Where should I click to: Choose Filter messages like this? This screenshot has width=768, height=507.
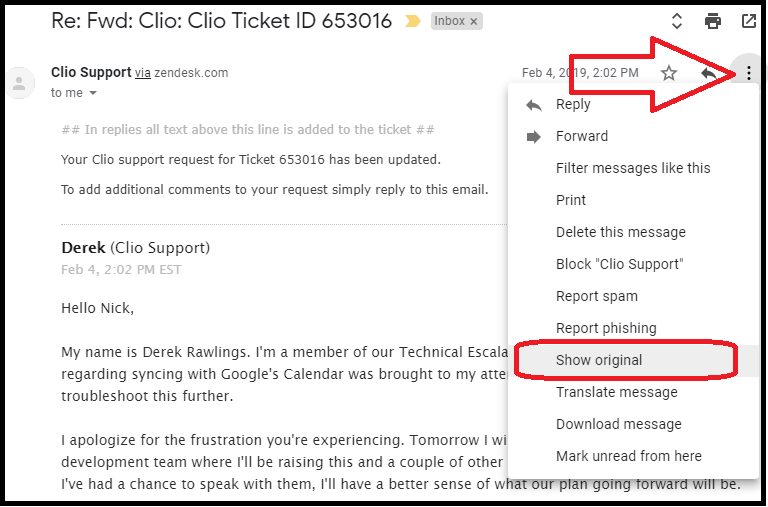point(634,168)
